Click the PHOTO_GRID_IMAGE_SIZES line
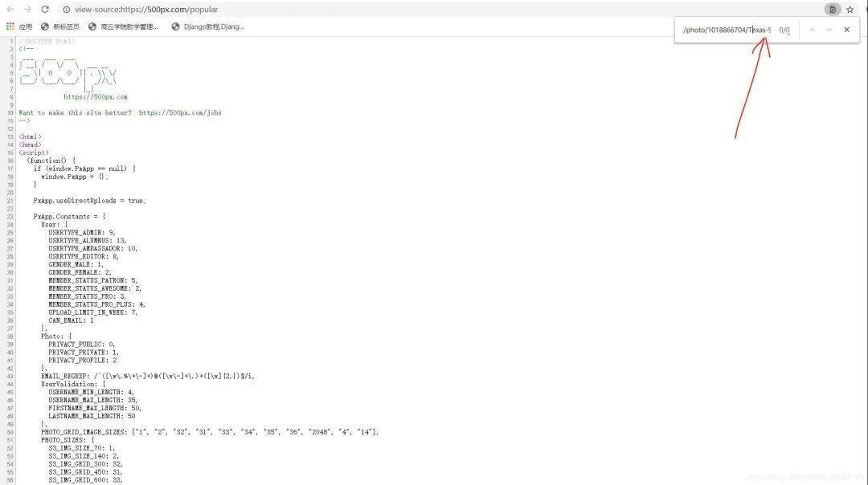This screenshot has height=485, width=868. point(209,432)
